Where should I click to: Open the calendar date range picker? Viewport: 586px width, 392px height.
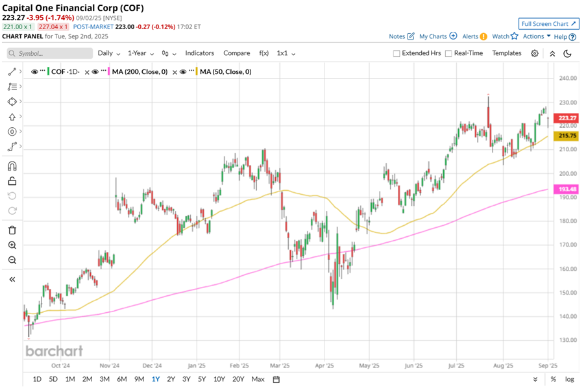(x=276, y=380)
